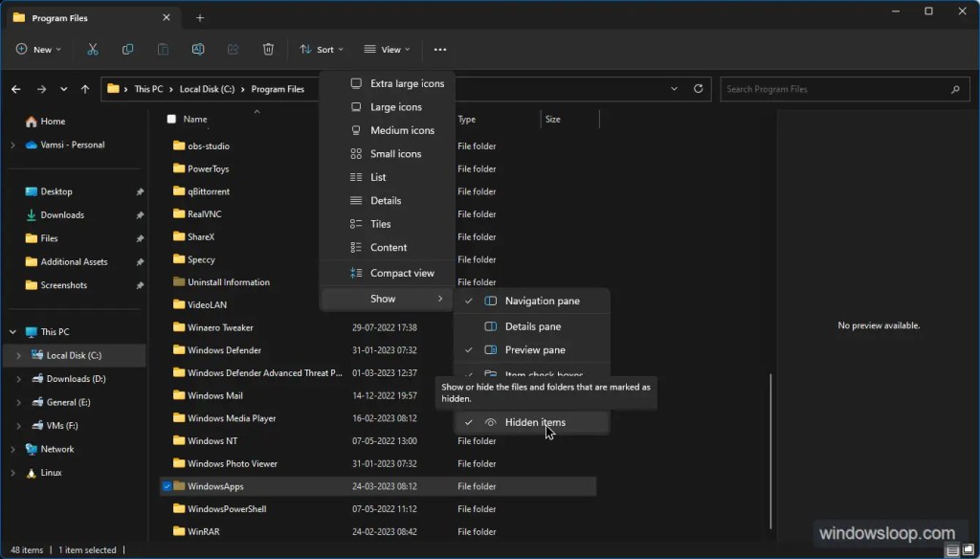Open a new File Explorer tab
The height and width of the screenshot is (559, 980).
[200, 18]
